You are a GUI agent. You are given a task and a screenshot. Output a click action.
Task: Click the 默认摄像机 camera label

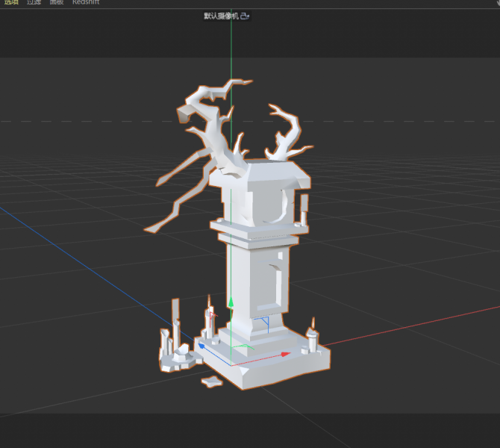coord(222,16)
